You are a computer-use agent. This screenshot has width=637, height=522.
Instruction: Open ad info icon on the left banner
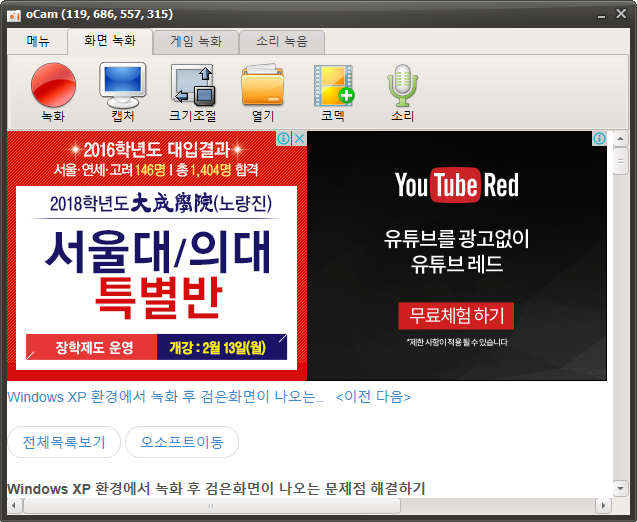click(284, 139)
